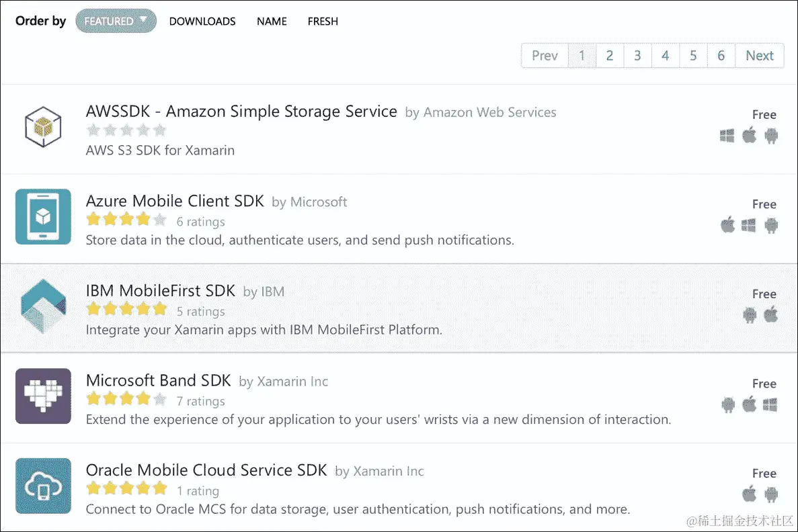The width and height of the screenshot is (798, 532).
Task: Click 'Connect to Oracle MCS' description
Action: [358, 509]
